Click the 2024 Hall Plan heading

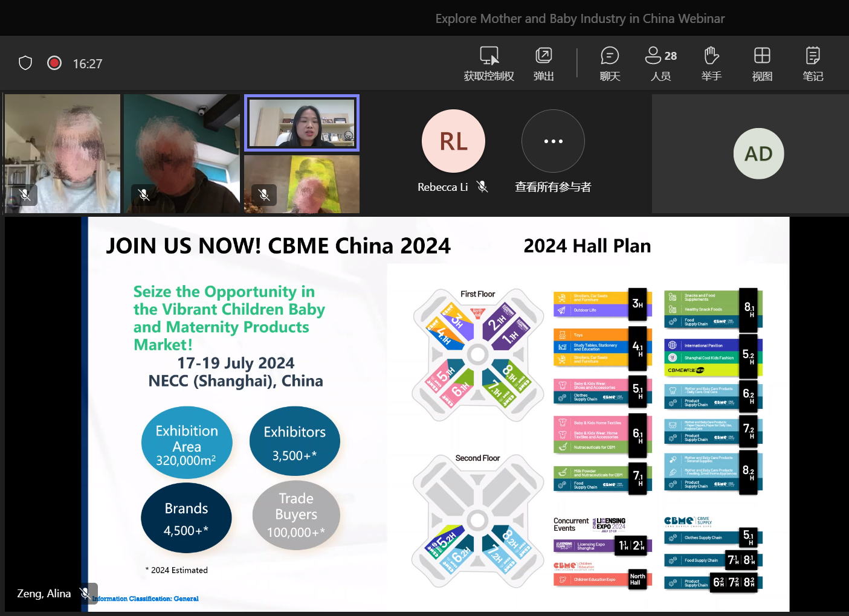[x=587, y=246]
